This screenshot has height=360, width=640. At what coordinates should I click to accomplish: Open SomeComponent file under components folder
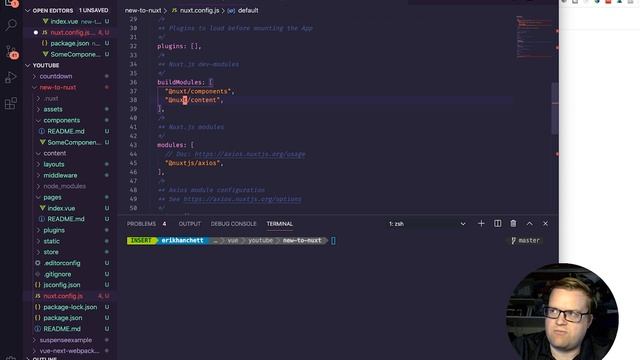pyautogui.click(x=73, y=142)
